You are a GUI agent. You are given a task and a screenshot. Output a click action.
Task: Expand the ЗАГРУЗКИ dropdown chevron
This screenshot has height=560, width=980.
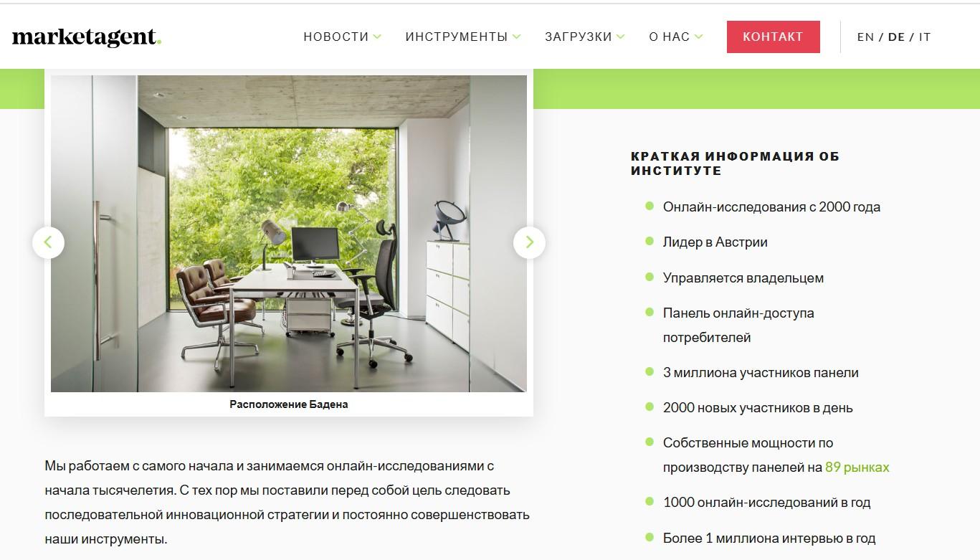coord(621,37)
